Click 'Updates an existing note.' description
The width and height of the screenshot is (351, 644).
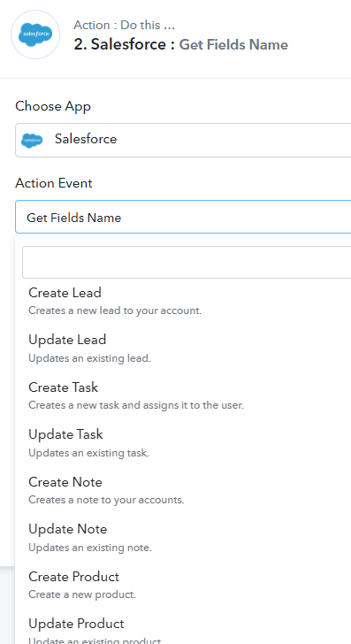click(90, 548)
